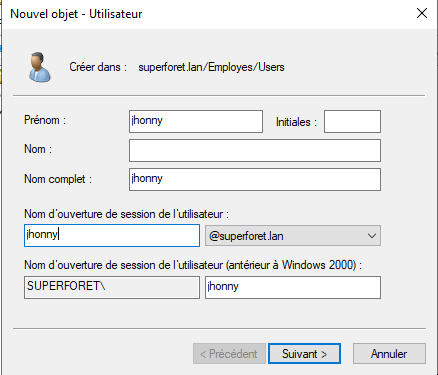This screenshot has width=438, height=375.
Task: Click the superforet.lan/Employes/Users path text
Action: 211,67
